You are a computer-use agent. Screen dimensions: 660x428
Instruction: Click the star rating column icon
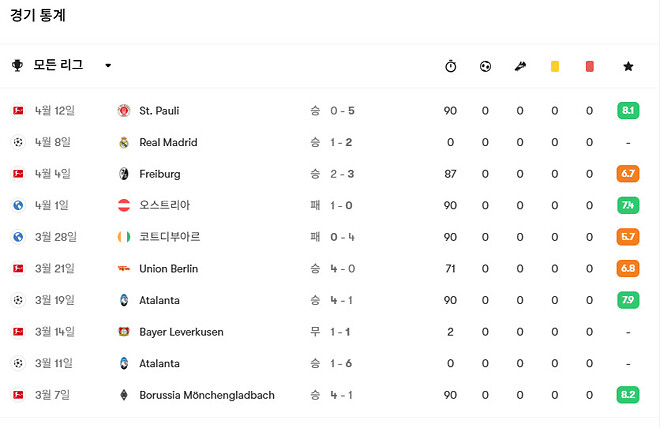(627, 67)
